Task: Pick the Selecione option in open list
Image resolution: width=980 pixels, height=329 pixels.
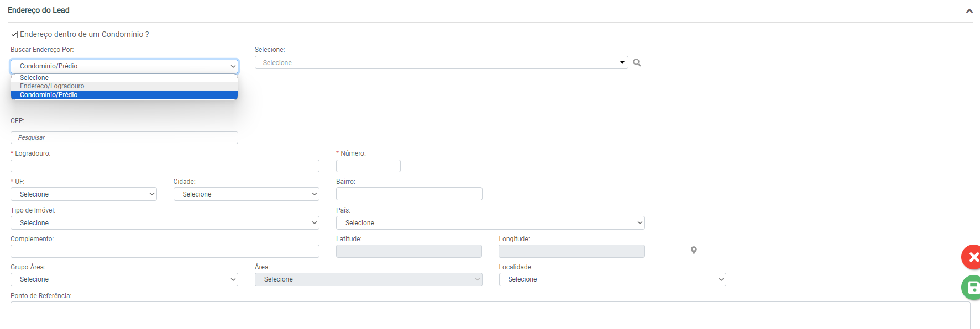Action: point(34,78)
